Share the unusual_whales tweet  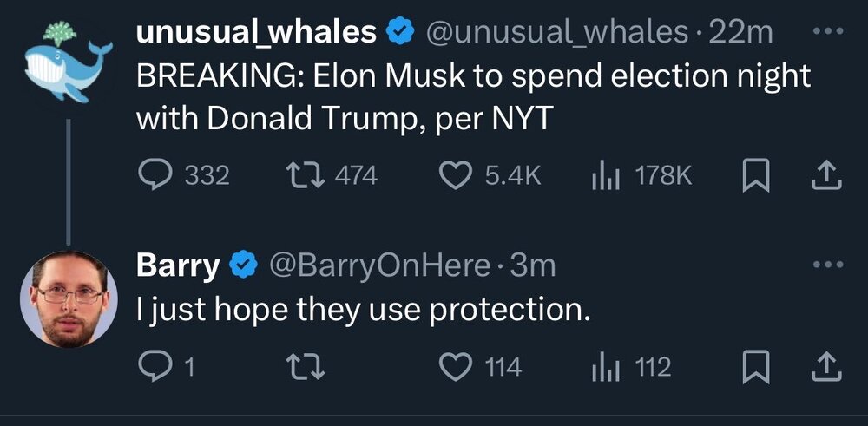click(x=827, y=176)
